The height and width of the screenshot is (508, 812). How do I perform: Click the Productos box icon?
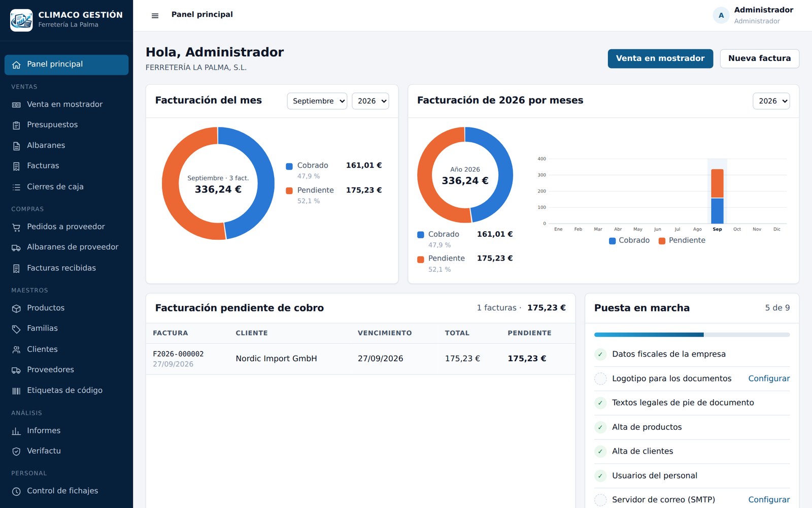pos(16,308)
